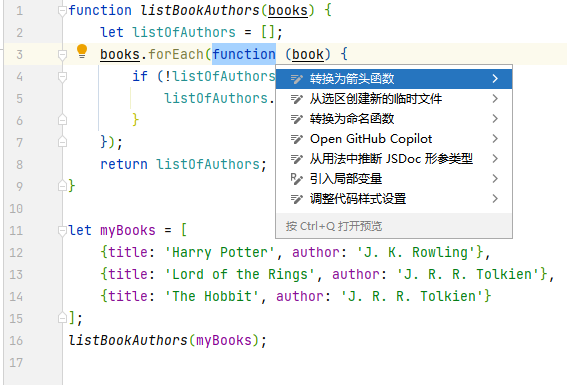Expand submenu arrow for 调整代码样式设置
Screen dimensions: 567x385
tap(495, 198)
